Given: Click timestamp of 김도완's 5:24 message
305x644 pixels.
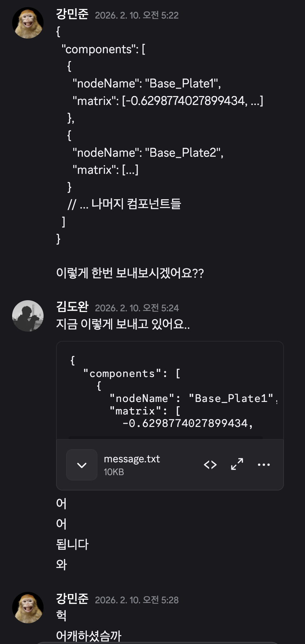Looking at the screenshot, I should point(137,308).
